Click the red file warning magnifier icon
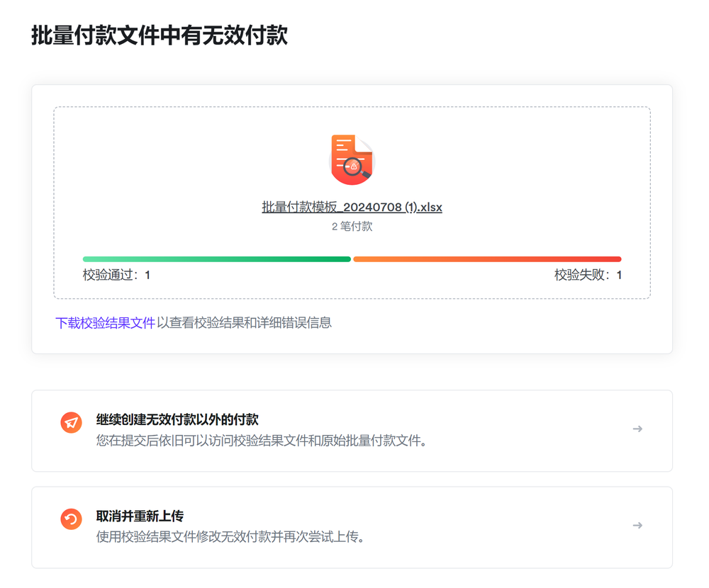 [352, 160]
